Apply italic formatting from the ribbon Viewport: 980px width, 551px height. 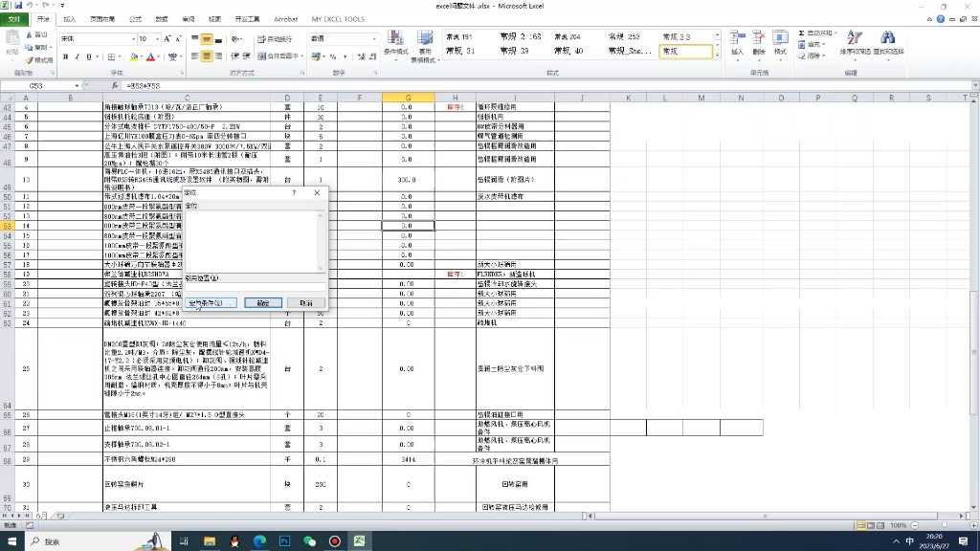(78, 56)
